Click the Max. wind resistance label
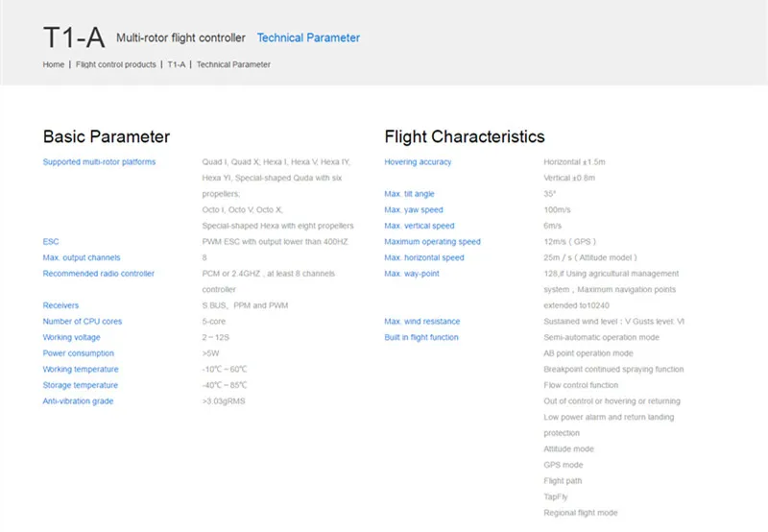 [422, 322]
